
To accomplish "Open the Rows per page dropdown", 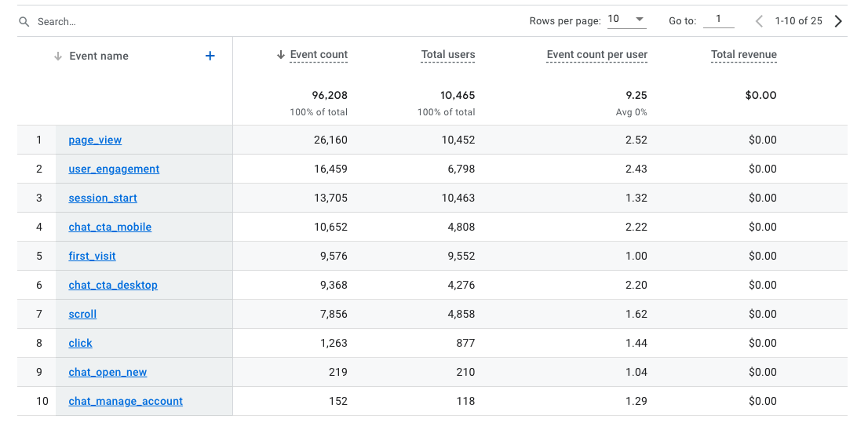I will click(626, 20).
